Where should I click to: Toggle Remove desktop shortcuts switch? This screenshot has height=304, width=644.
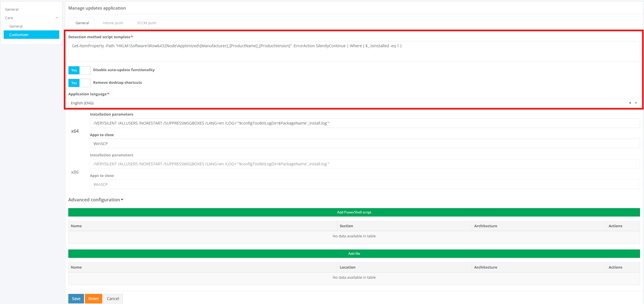coord(79,83)
